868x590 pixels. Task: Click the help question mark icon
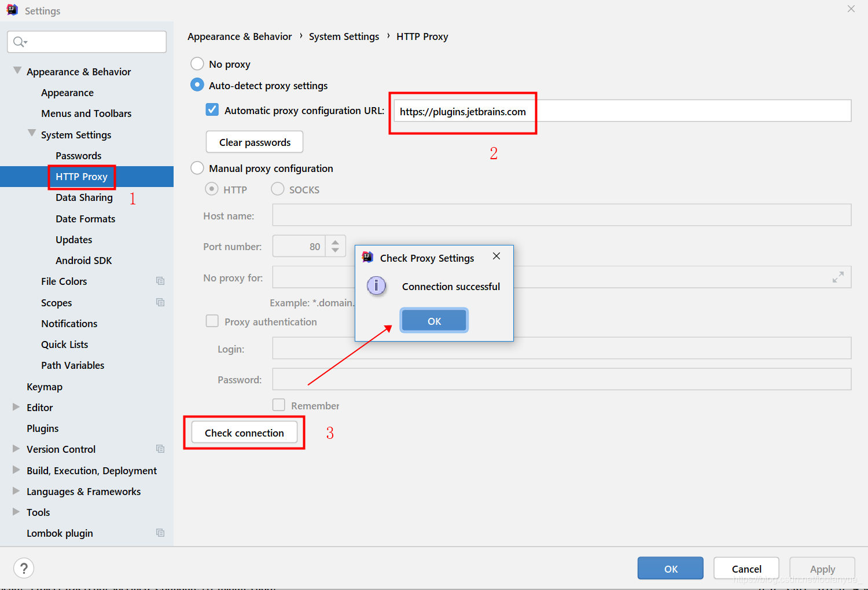pos(24,568)
